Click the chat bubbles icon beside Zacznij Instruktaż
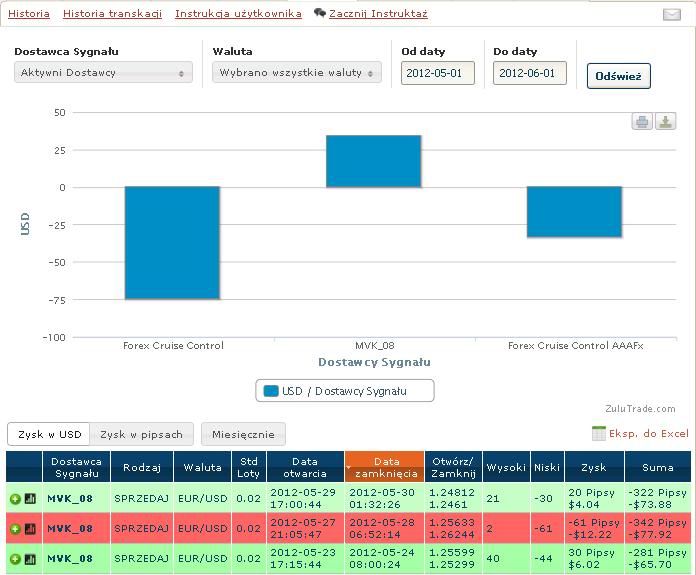This screenshot has width=696, height=575. 320,13
